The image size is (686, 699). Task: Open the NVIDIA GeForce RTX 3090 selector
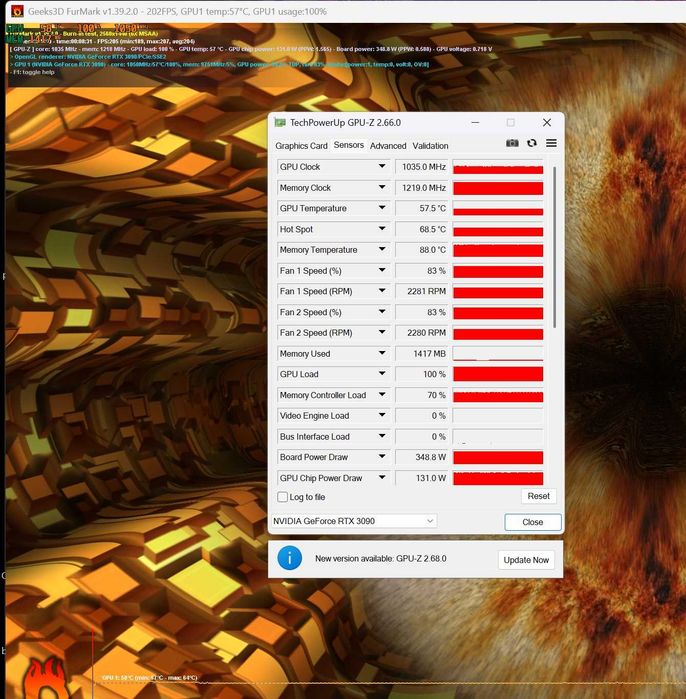tap(354, 521)
